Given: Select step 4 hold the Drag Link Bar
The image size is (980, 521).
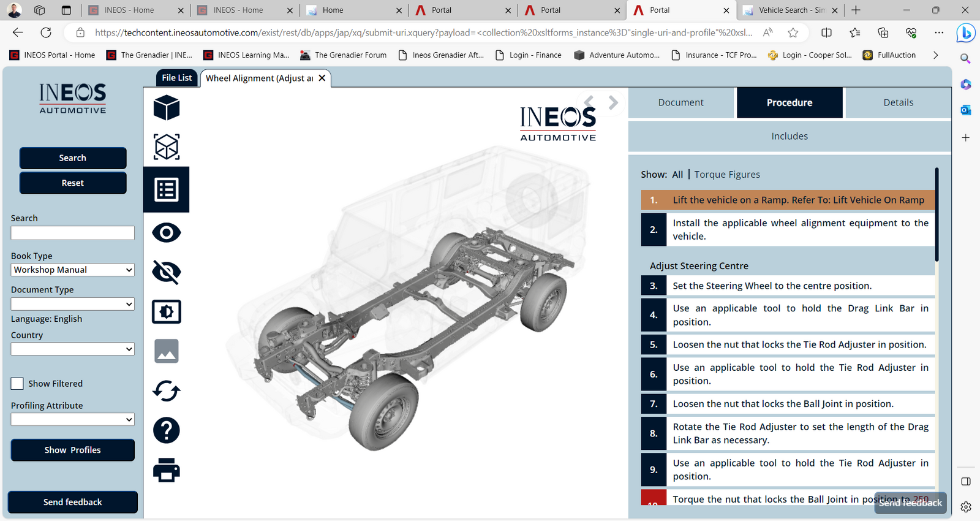Looking at the screenshot, I should pos(788,315).
